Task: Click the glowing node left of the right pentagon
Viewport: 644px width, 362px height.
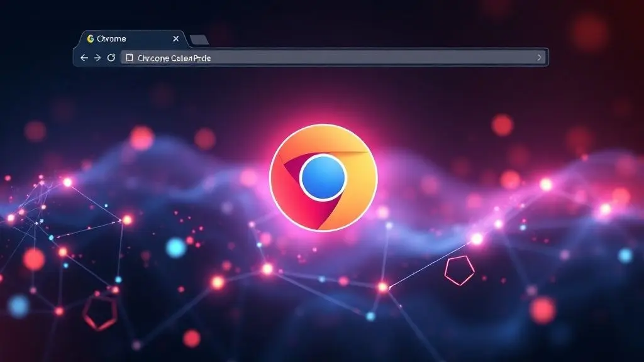Action: 382,287
